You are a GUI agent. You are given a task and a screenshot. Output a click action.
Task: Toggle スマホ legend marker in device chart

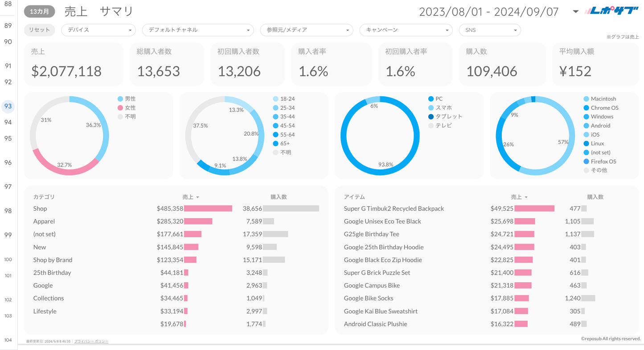pyautogui.click(x=431, y=108)
